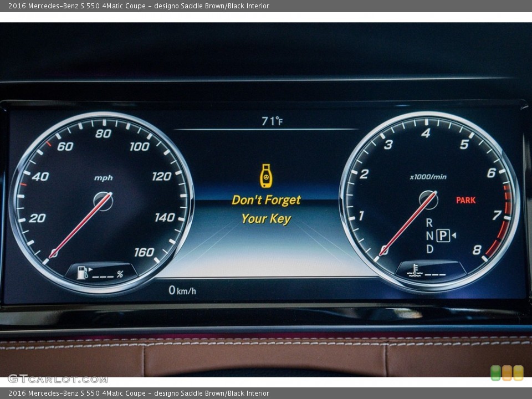
Task: Click the 8 mark on the tachometer
Action: [x=477, y=250]
